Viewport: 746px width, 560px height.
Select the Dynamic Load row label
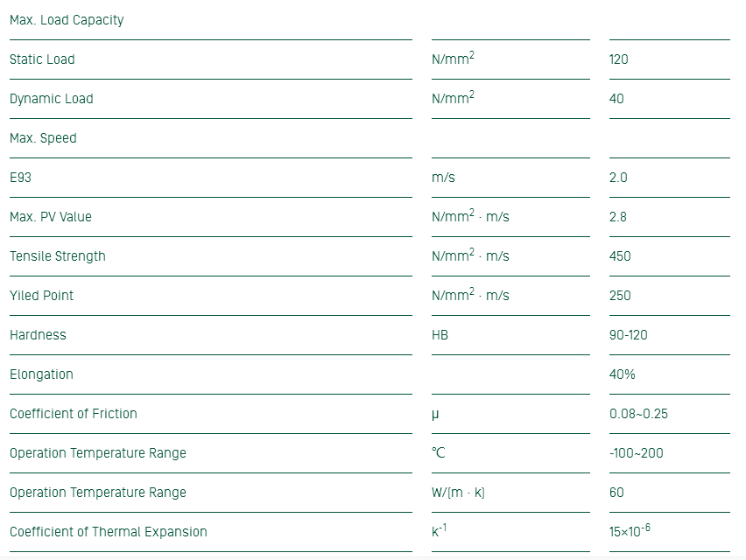[x=51, y=99]
